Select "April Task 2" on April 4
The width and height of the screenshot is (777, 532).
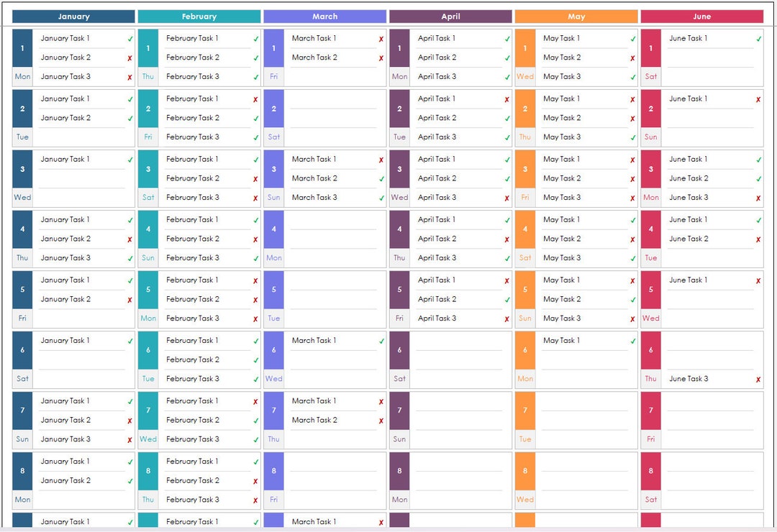tap(437, 239)
